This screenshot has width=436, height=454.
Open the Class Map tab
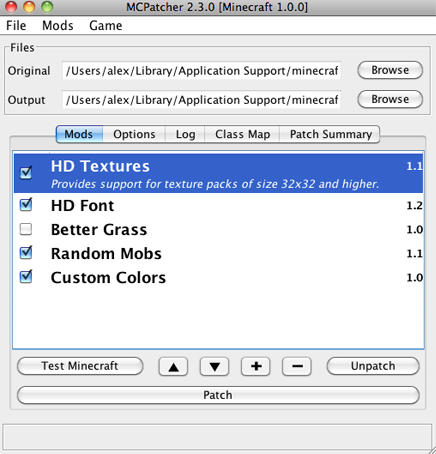click(242, 134)
